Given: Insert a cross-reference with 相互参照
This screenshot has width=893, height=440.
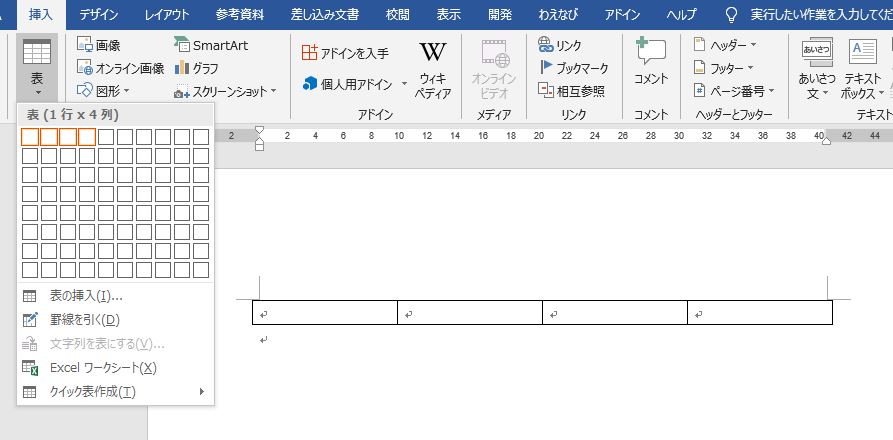Looking at the screenshot, I should tap(571, 91).
